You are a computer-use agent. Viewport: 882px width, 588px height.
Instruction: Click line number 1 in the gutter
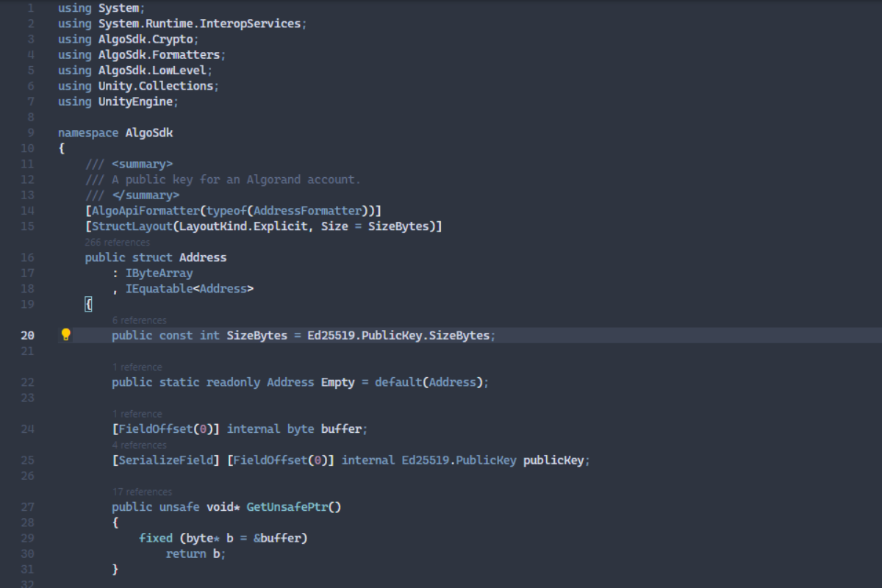(30, 8)
